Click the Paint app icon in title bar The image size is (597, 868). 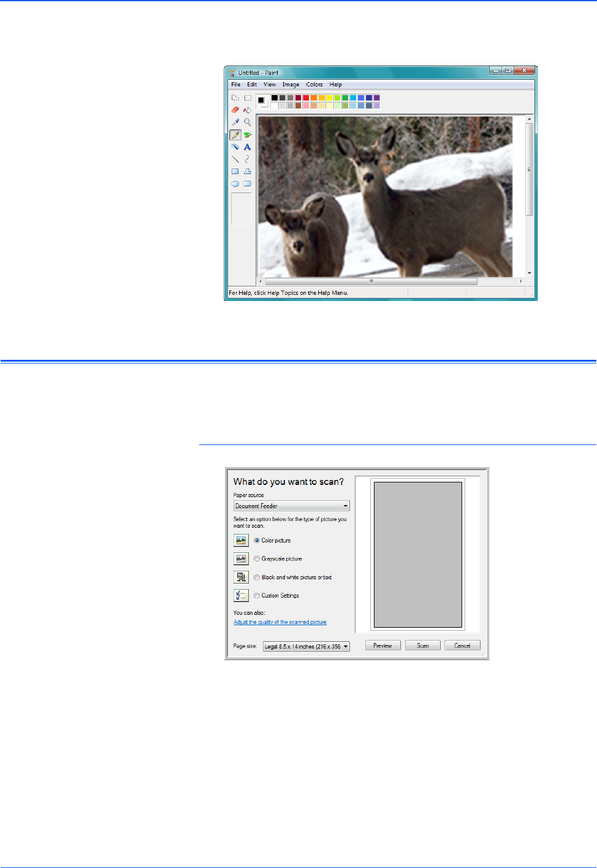232,72
